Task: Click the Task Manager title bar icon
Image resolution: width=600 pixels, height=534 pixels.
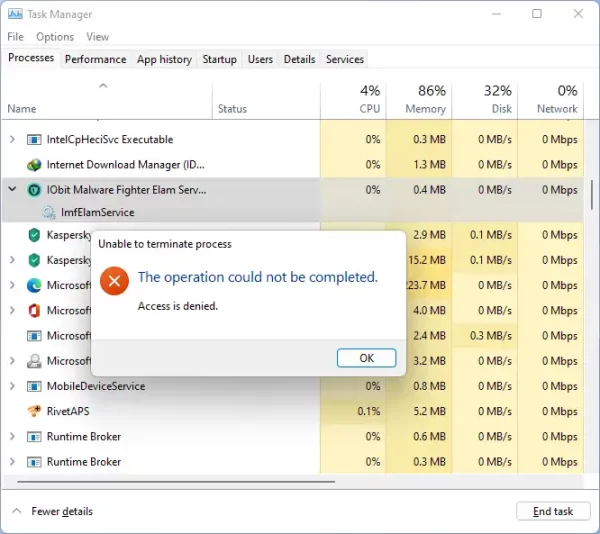Action: [x=15, y=14]
